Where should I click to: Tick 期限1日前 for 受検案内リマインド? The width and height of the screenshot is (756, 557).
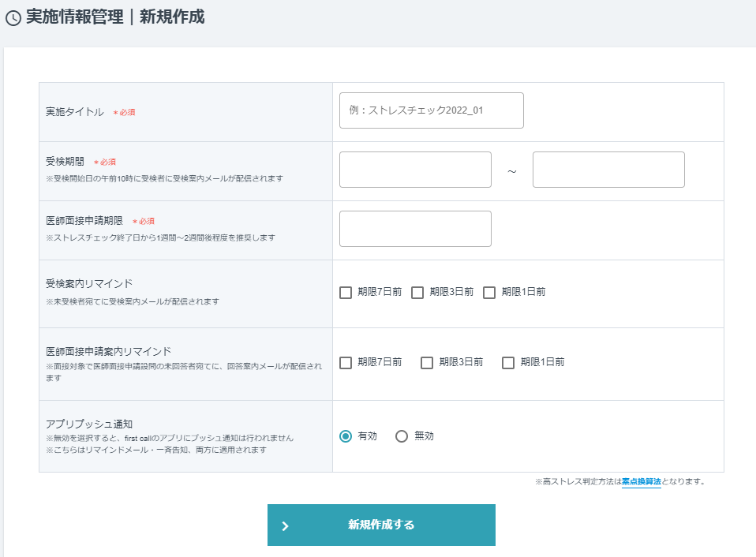coord(489,292)
